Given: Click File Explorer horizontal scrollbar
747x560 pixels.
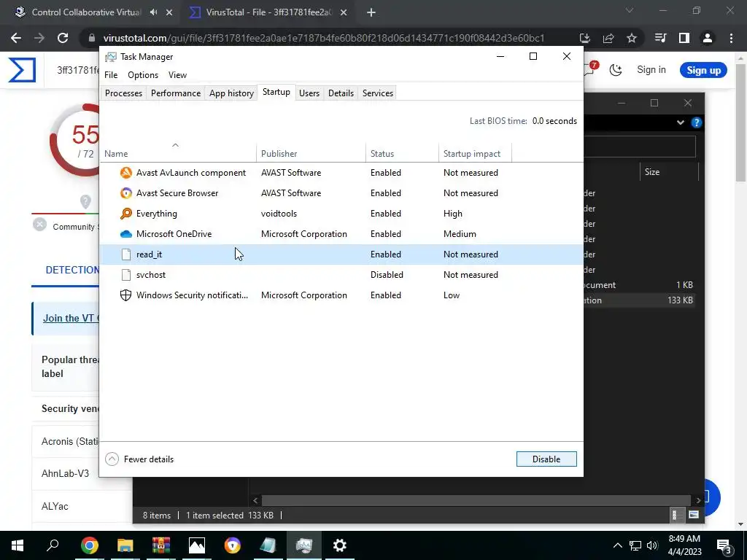Looking at the screenshot, I should click(x=476, y=500).
